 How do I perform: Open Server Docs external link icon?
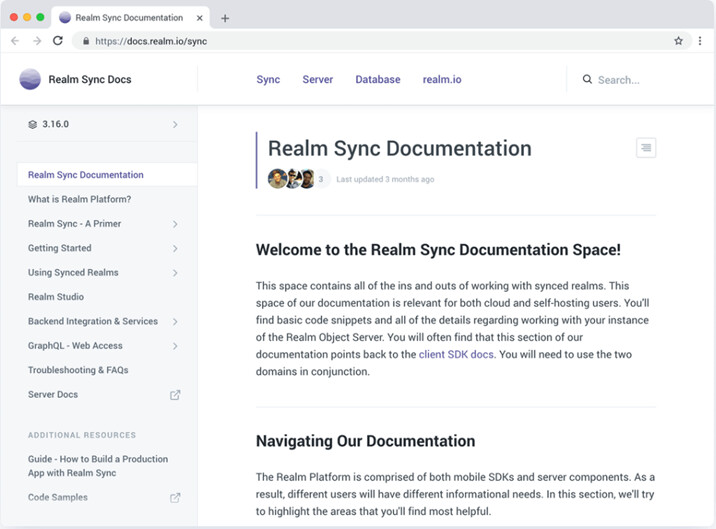coord(175,395)
